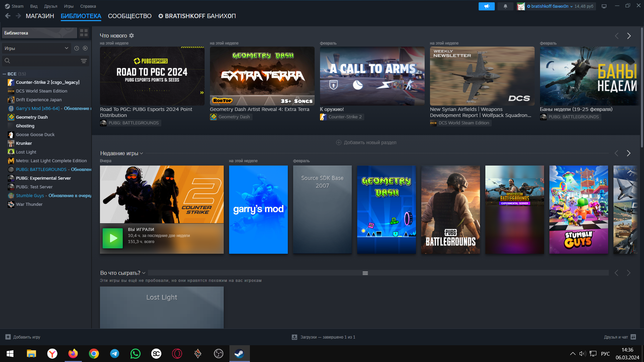The height and width of the screenshot is (362, 644).
Task: Open Lost Light suggestion cover
Action: 162,307
